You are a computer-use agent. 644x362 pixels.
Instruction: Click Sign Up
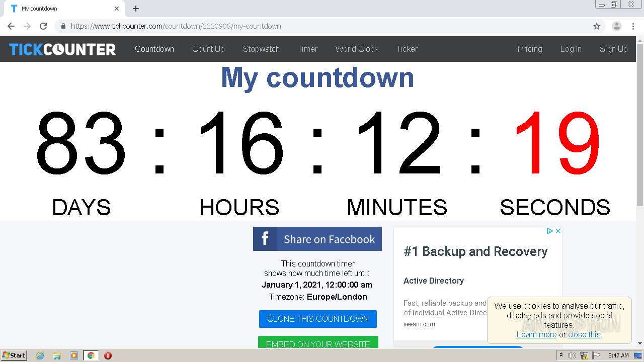coord(614,49)
